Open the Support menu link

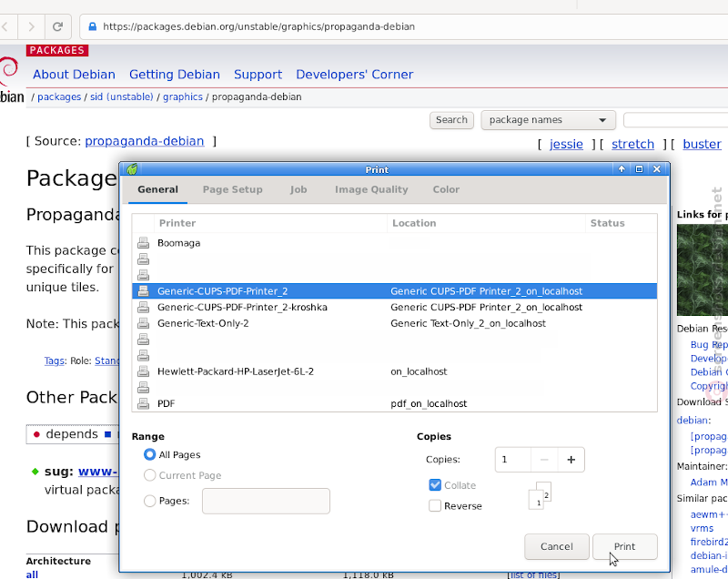[x=258, y=75]
